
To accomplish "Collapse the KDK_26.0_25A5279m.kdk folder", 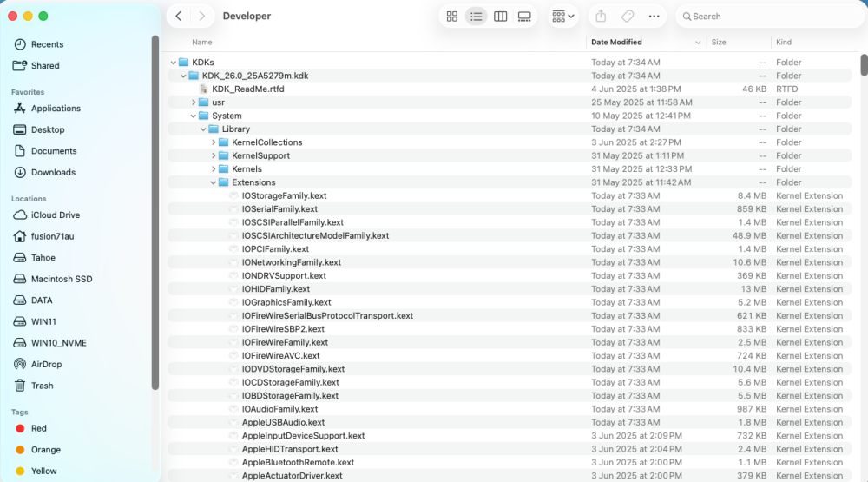I will click(x=183, y=76).
